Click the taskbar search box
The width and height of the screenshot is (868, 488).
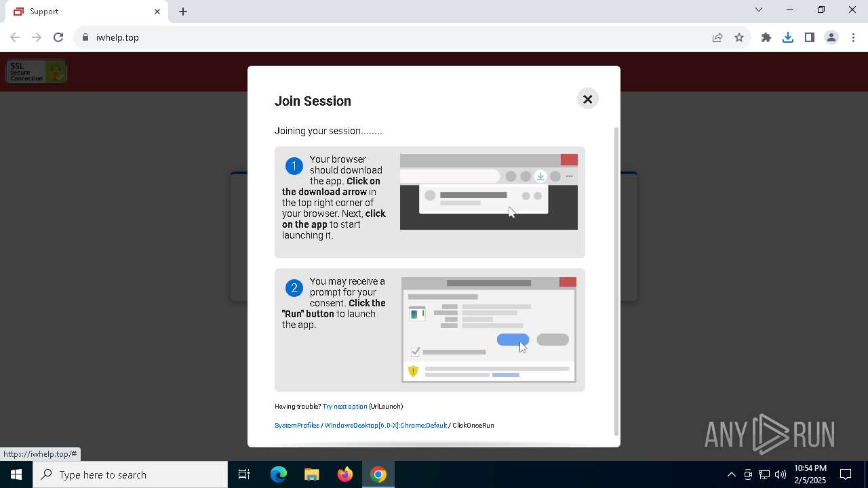coord(130,474)
